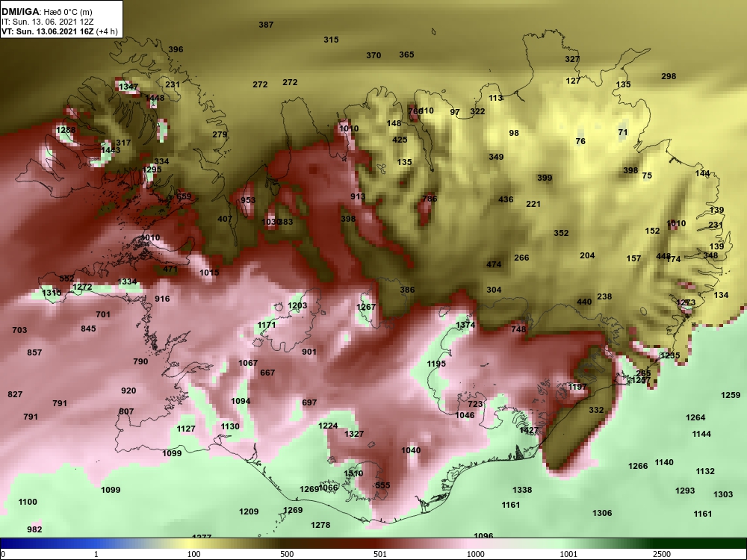Click the 279 value
Image resolution: width=747 pixels, height=560 pixels.
pos(220,134)
